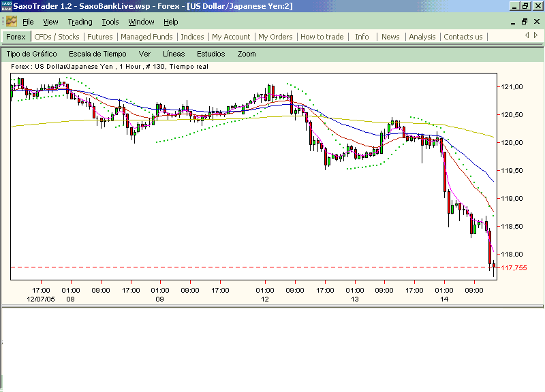This screenshot has width=545, height=392.
Task: Expand the Tipo de Gráfico dropdown
Action: click(31, 54)
